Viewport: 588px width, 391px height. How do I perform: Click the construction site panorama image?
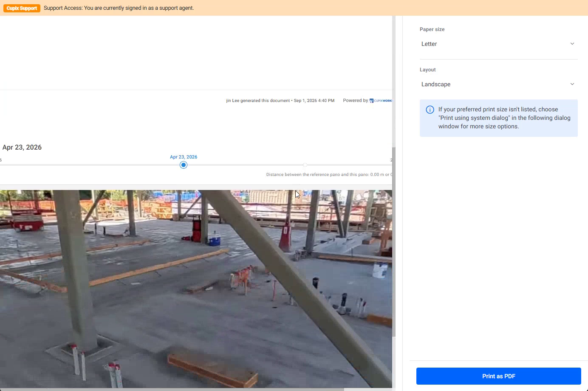tap(196, 289)
